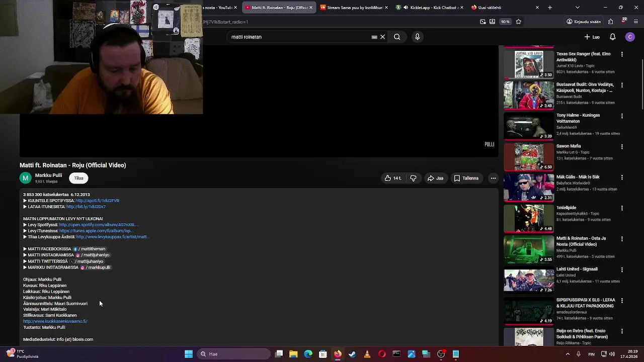Viewport: 644px width, 362px height.
Task: Show hidden system tray icons
Action: (568, 354)
